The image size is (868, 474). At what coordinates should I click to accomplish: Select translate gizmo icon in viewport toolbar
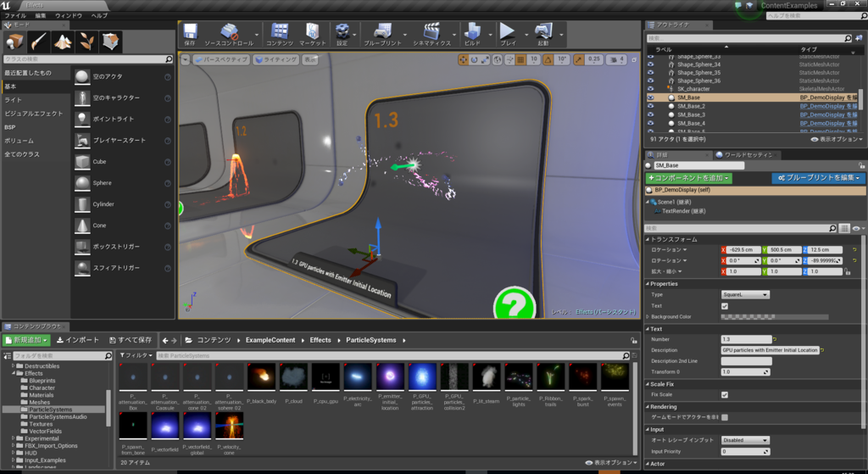pyautogui.click(x=463, y=60)
